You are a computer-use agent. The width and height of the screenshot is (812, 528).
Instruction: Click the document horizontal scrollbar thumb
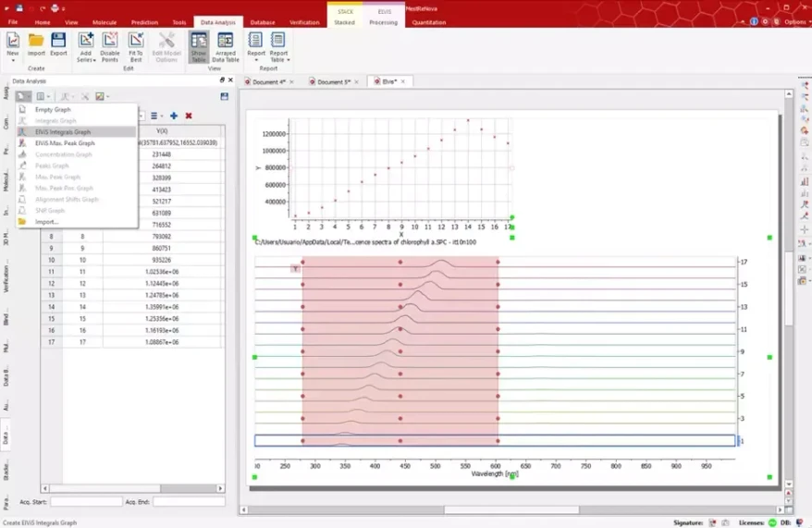511,510
